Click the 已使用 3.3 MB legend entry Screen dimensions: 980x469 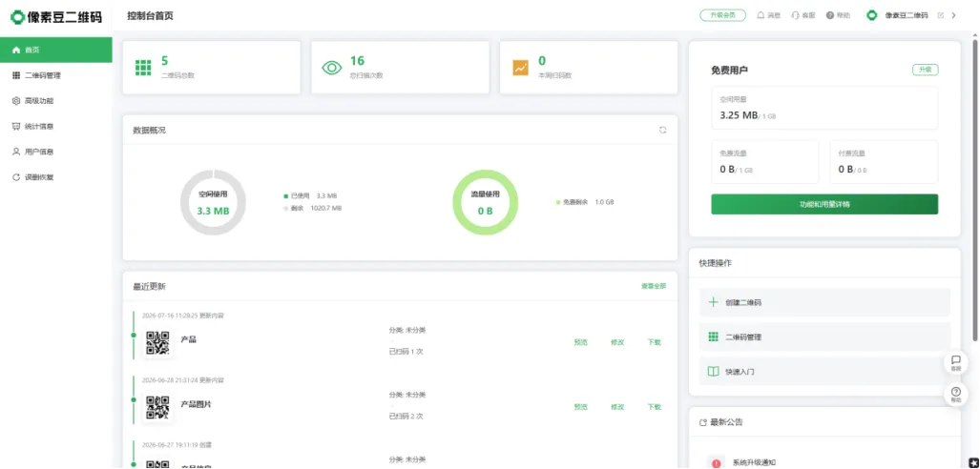310,196
